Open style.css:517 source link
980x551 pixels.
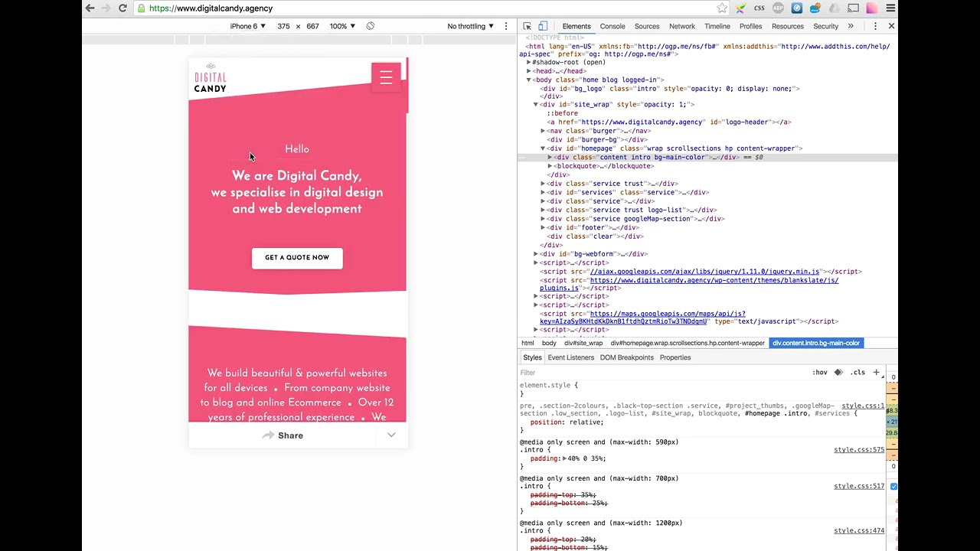coord(859,487)
